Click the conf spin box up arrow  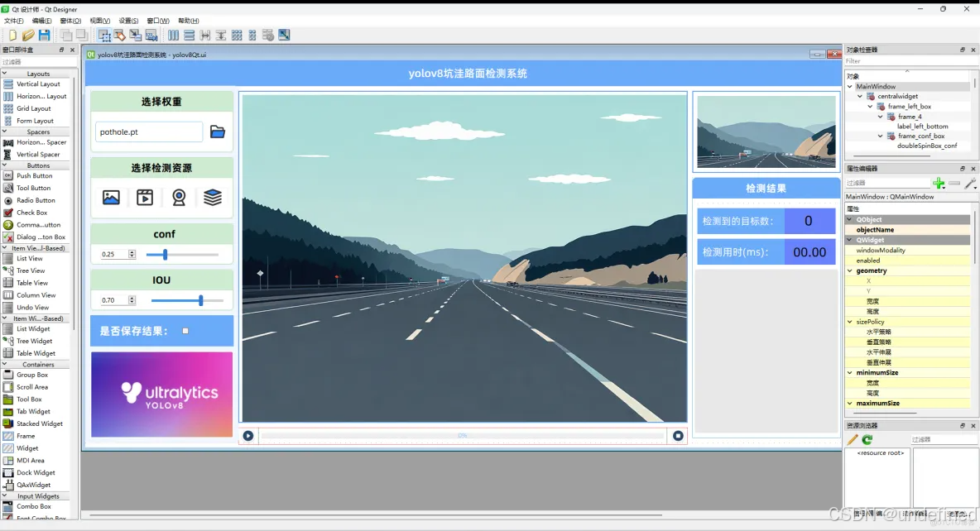[x=132, y=252]
